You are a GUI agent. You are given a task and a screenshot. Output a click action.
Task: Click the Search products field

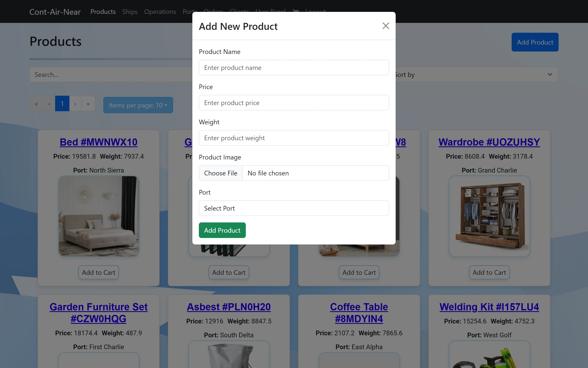(111, 74)
